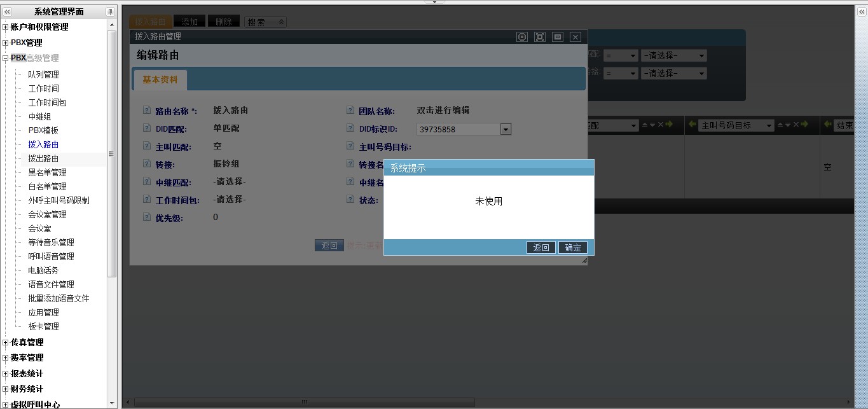The image size is (868, 409).
Task: Click help icon beside 团队名称
Action: click(350, 111)
